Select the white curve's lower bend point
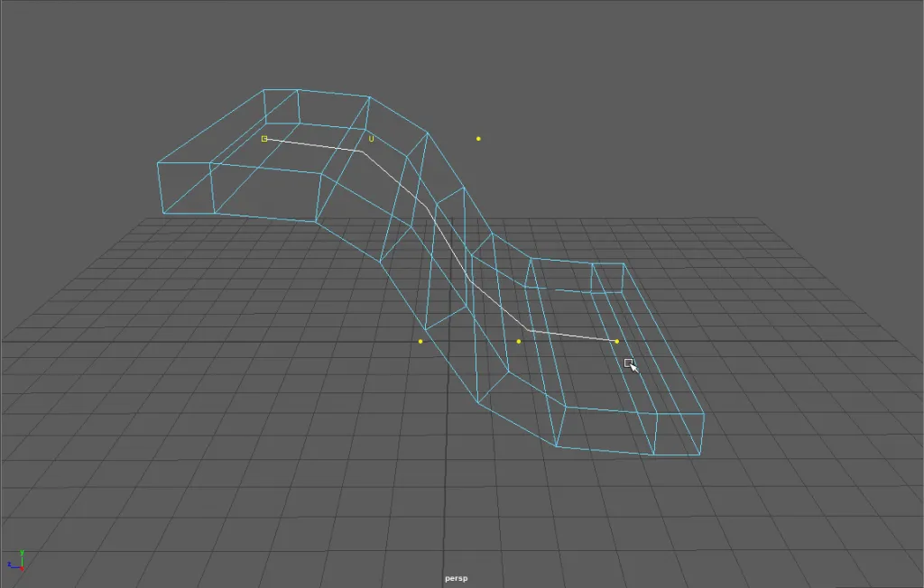The height and width of the screenshot is (588, 924). click(x=530, y=330)
